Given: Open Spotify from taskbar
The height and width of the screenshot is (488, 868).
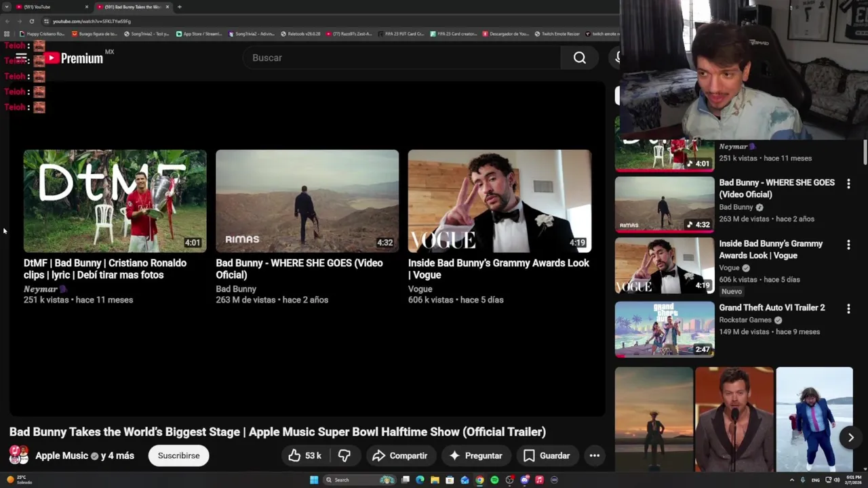Looking at the screenshot, I should click(x=494, y=480).
